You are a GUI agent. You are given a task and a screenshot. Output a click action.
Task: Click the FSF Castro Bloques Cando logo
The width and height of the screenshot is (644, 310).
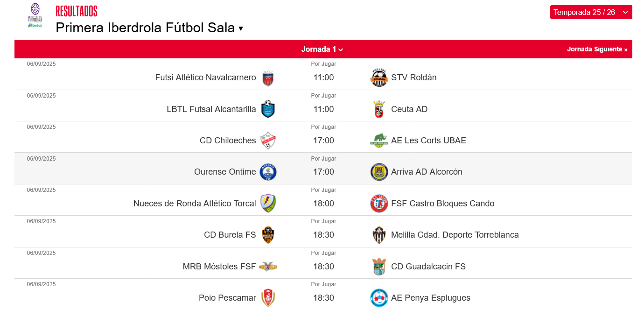click(x=379, y=204)
